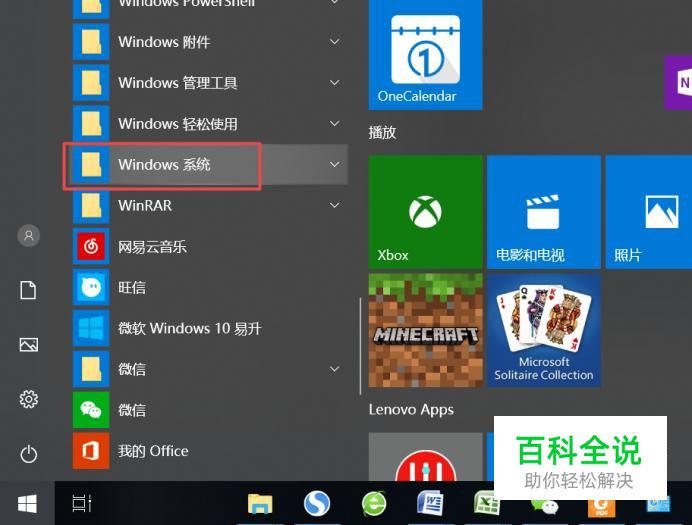Click the WinRAR folder icon
Screen dimensions: 692x525
click(91, 206)
